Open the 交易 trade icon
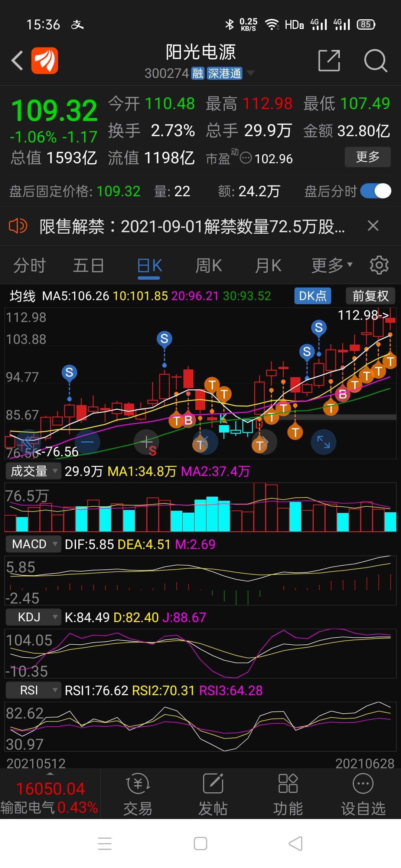 pos(138,795)
